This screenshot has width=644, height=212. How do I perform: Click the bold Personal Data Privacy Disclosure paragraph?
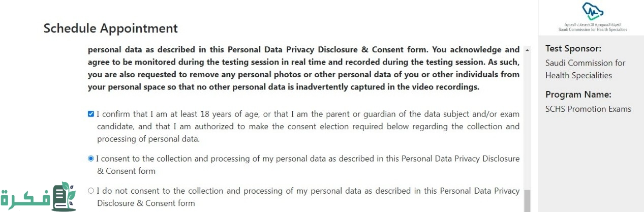pos(303,68)
